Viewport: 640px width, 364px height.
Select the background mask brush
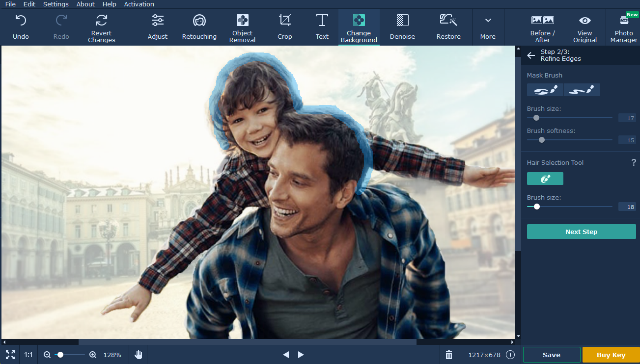pos(582,90)
